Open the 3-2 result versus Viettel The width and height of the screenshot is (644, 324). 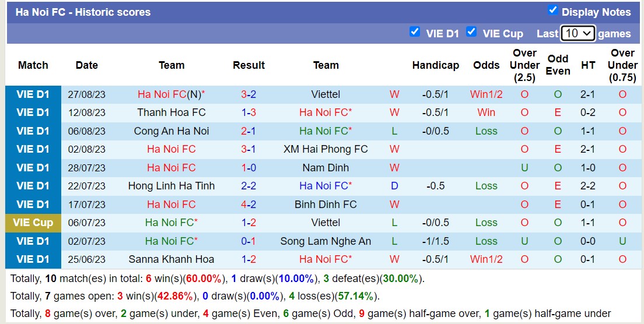[249, 94]
